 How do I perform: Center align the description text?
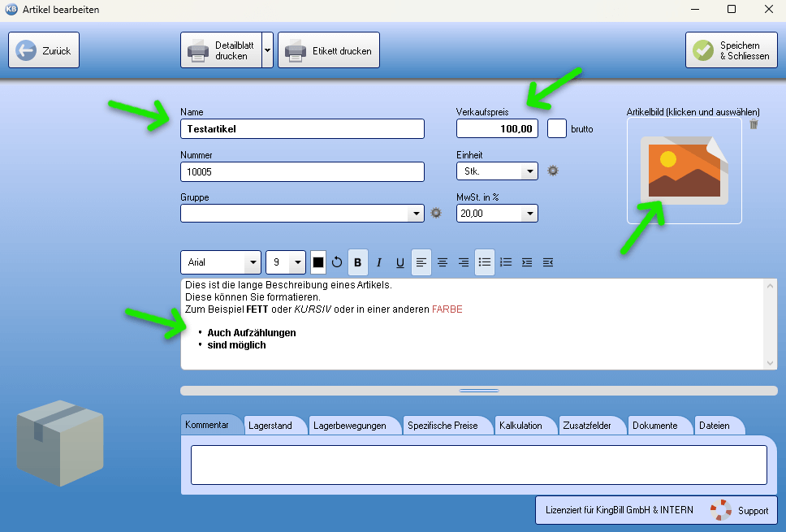(443, 262)
